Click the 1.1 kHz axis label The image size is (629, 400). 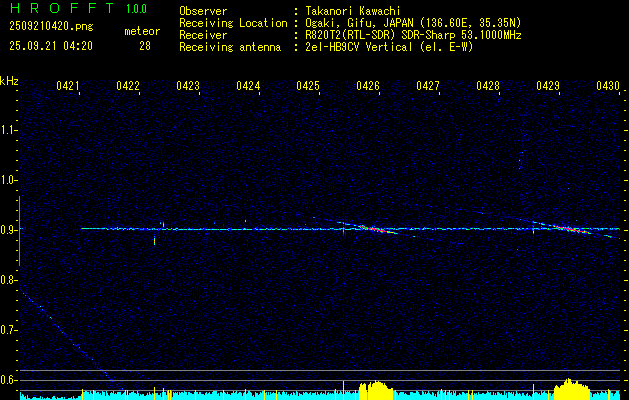point(9,129)
